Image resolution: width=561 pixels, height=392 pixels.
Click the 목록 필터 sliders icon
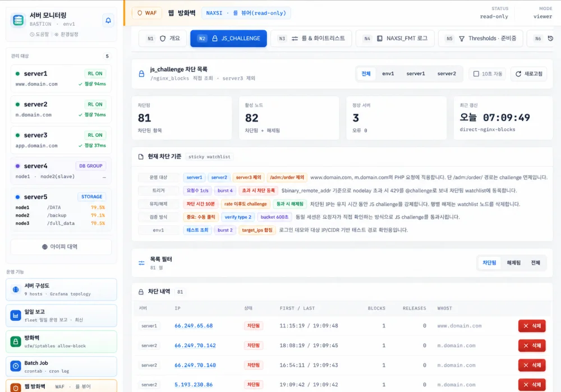pyautogui.click(x=142, y=263)
